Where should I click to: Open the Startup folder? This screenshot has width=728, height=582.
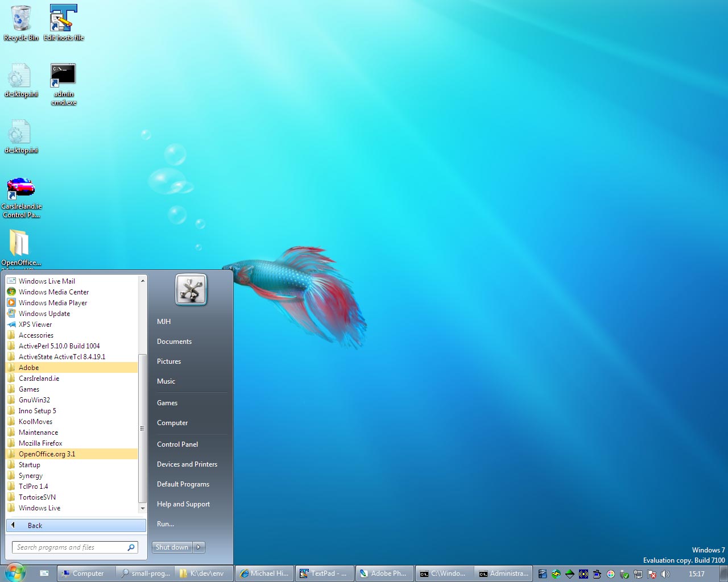pos(72,464)
